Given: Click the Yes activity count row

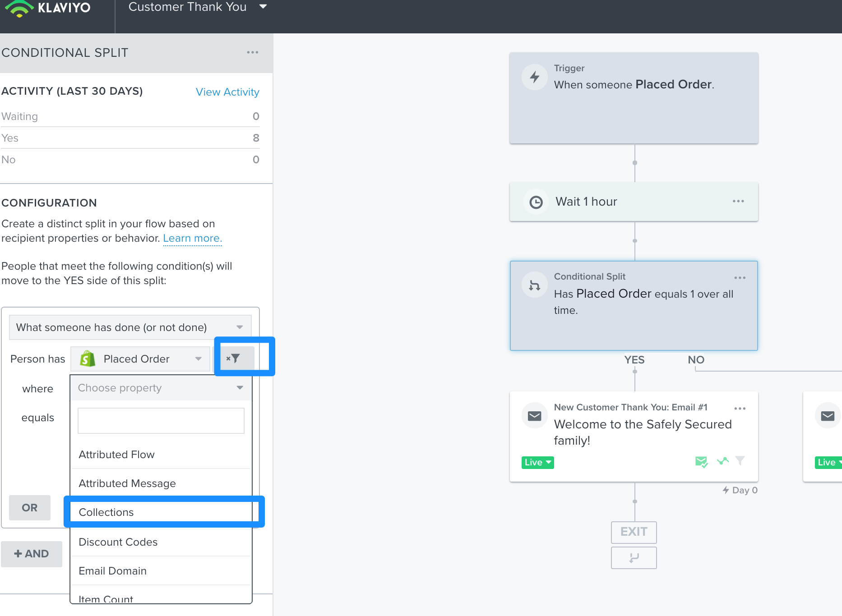Looking at the screenshot, I should click(x=130, y=138).
